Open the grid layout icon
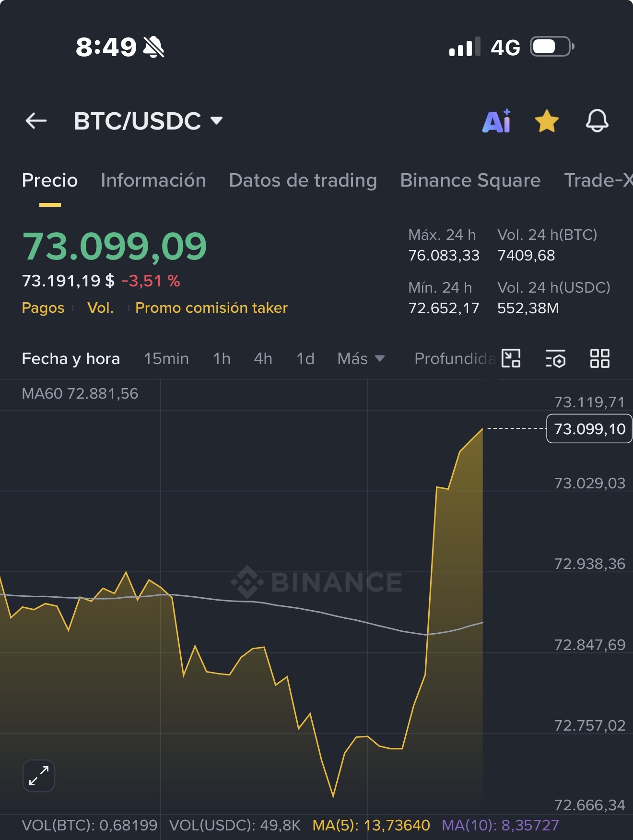Viewport: 633px width, 840px height. coord(599,358)
